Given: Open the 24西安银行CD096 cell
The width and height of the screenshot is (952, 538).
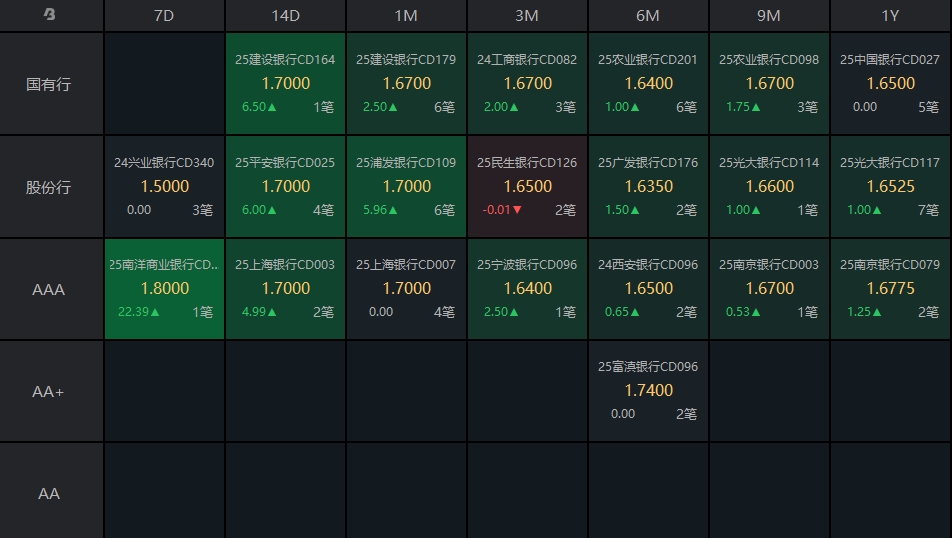Looking at the screenshot, I should pyautogui.click(x=648, y=288).
